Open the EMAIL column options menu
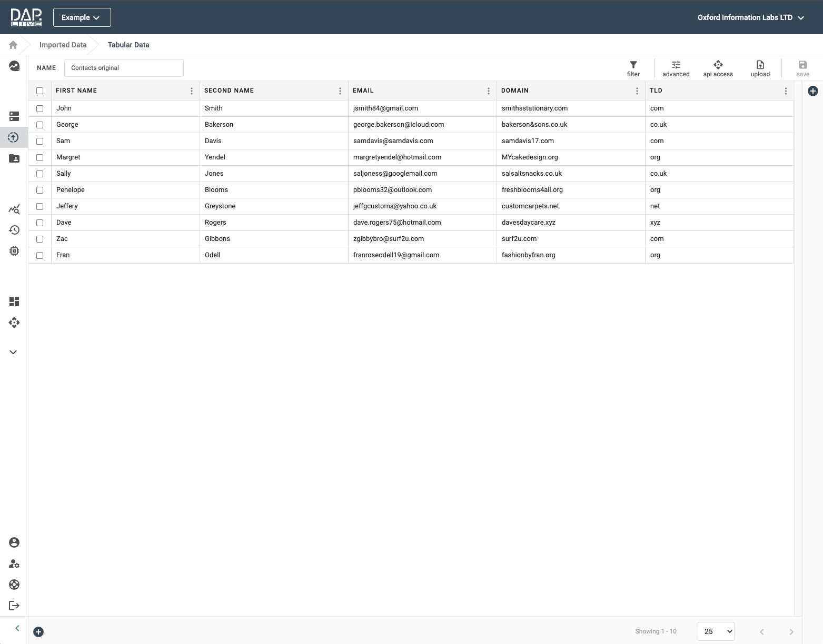 tap(488, 91)
